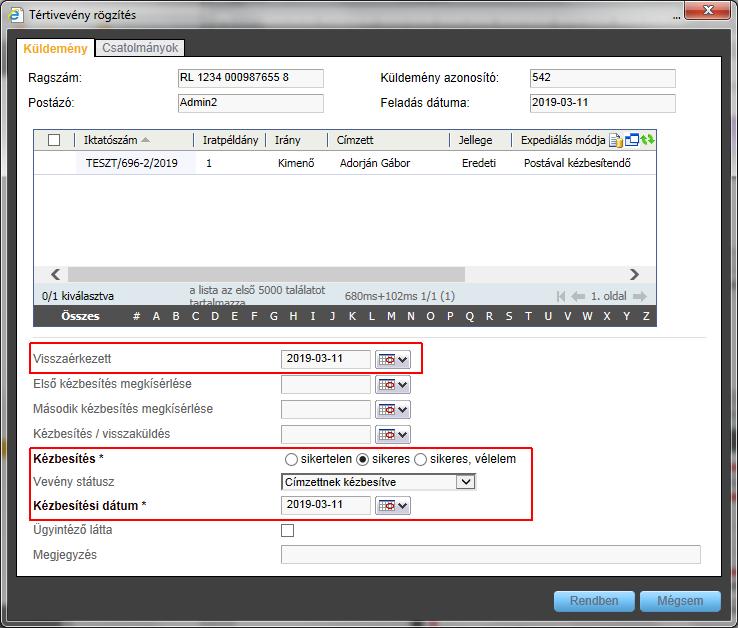Image resolution: width=738 pixels, height=628 pixels.
Task: Sort the list by Iktatószám column
Action: (111, 140)
